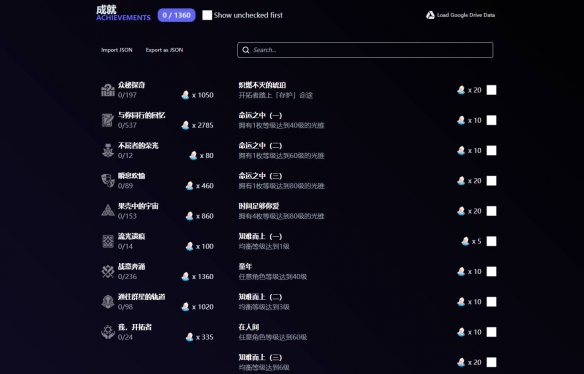Click the 0 / 1360 progress badge
584x374 pixels.
(x=177, y=15)
